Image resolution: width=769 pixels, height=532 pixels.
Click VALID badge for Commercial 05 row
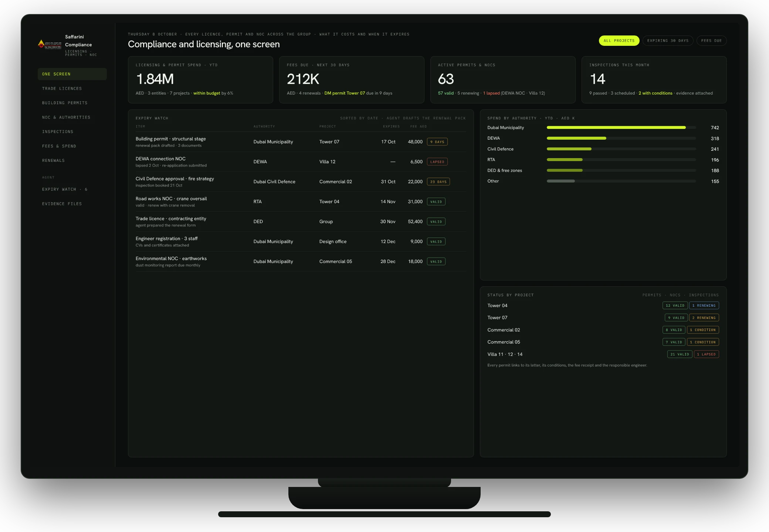coord(436,262)
